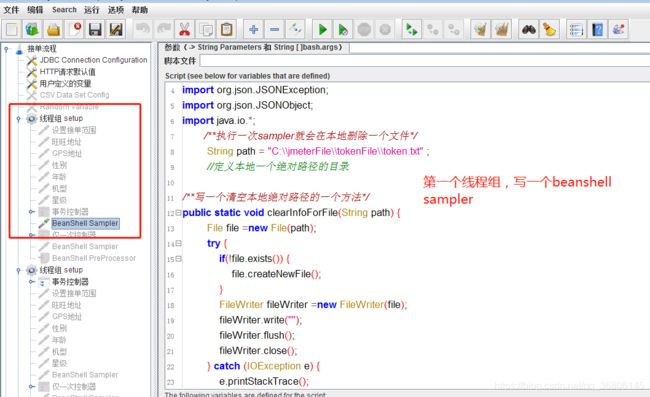The width and height of the screenshot is (650, 397).
Task: Collapse the 接单流程 root node toggle
Action: pyautogui.click(x=6, y=49)
